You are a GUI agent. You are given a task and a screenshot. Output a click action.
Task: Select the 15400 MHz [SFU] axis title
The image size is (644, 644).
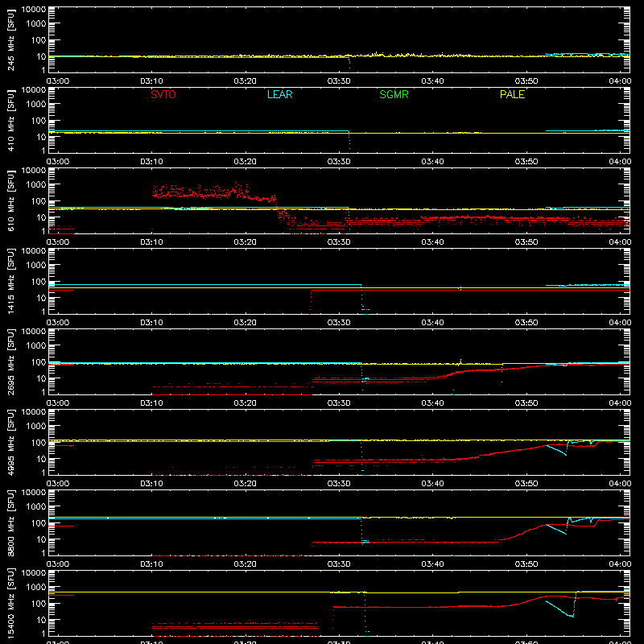pyautogui.click(x=10, y=603)
